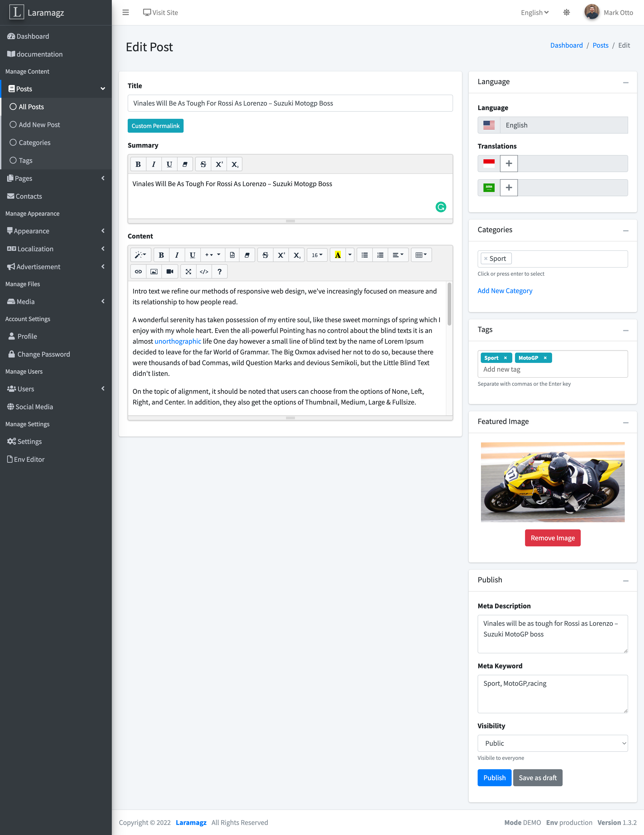Toggle the sidebar with hamburger icon
Viewport: 644px width, 835px height.
point(125,13)
